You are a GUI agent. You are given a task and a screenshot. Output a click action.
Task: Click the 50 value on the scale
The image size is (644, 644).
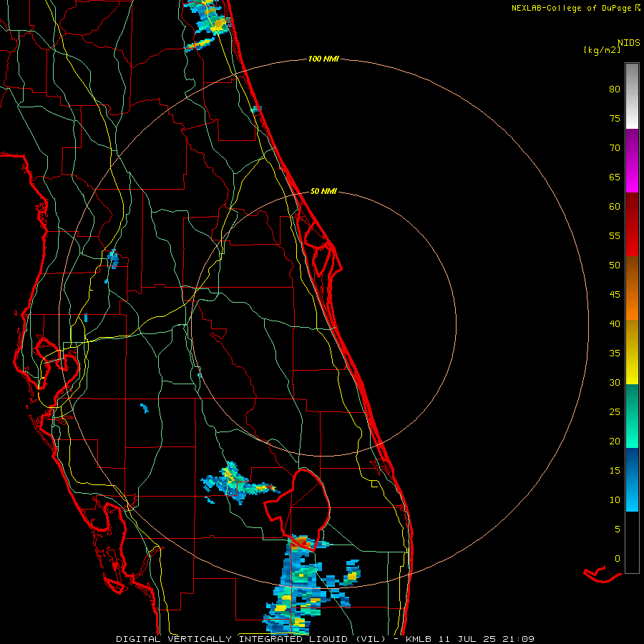pos(615,265)
